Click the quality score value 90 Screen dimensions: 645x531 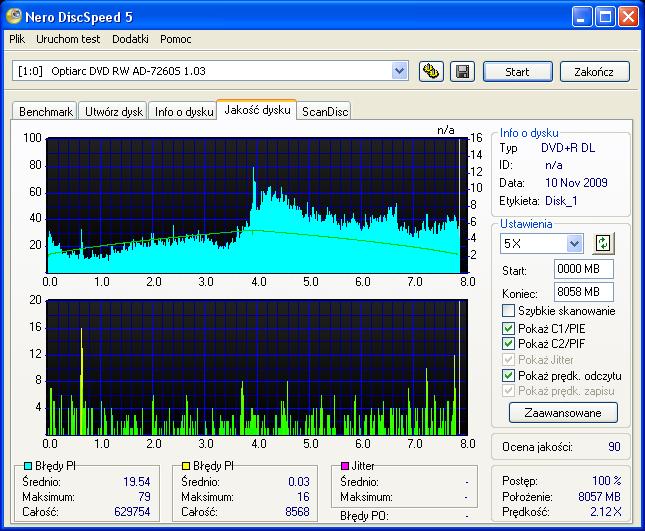pyautogui.click(x=614, y=446)
